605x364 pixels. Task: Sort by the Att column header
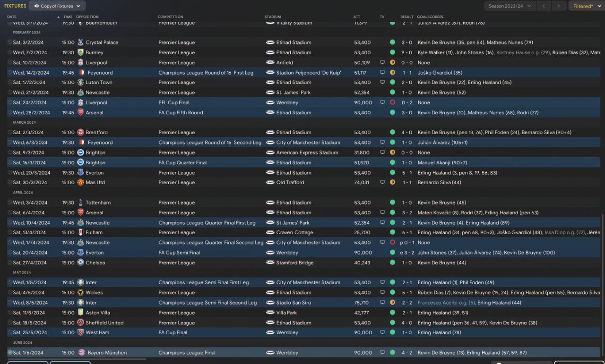tap(357, 17)
